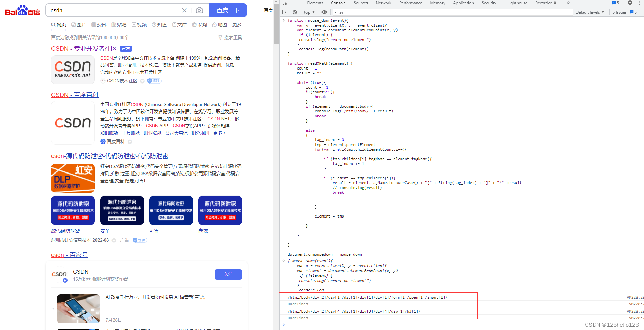Open the csdn source code leak protection ad link
Image resolution: width=644 pixels, height=330 pixels.
[110, 156]
